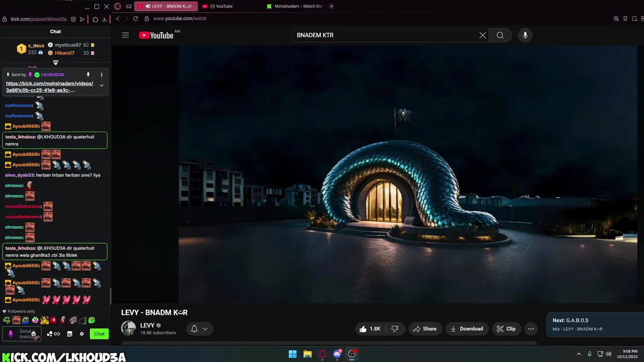The width and height of the screenshot is (644, 362).
Task: Start voice search with the microphone
Action: [x=525, y=35]
